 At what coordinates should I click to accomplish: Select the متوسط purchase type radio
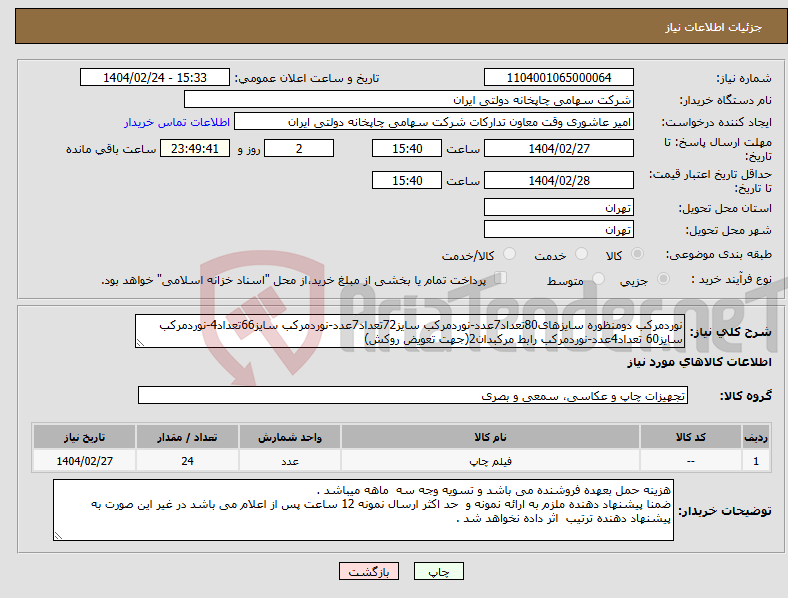(x=598, y=278)
